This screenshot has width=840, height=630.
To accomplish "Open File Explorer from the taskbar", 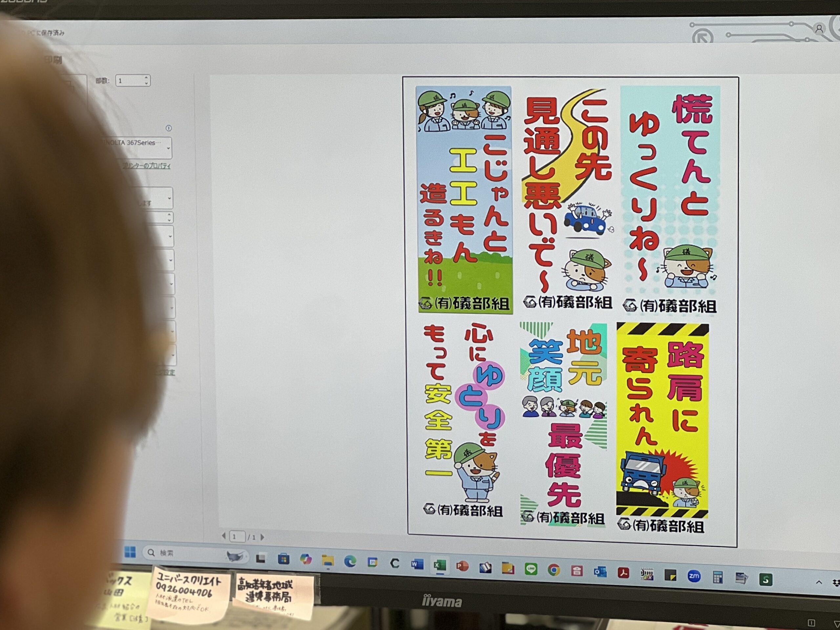I will [327, 560].
